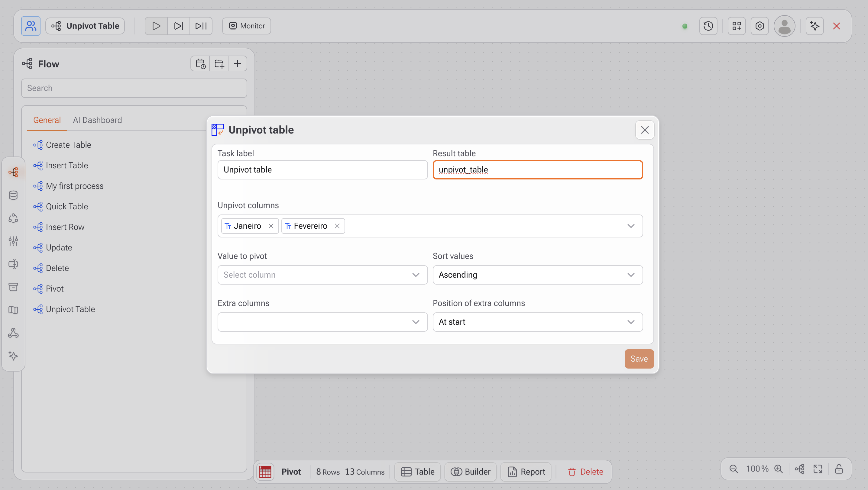The height and width of the screenshot is (490, 868).
Task: Click the add new flow plus icon
Action: tap(237, 64)
